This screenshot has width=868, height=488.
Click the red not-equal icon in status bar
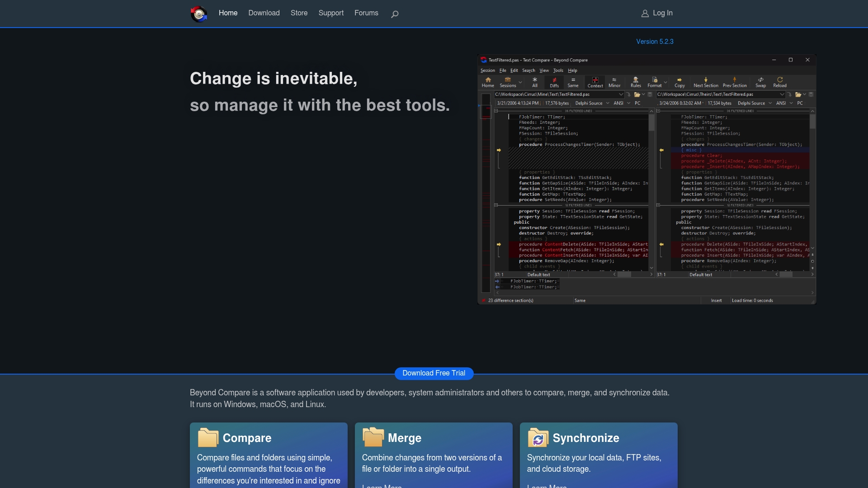click(484, 300)
